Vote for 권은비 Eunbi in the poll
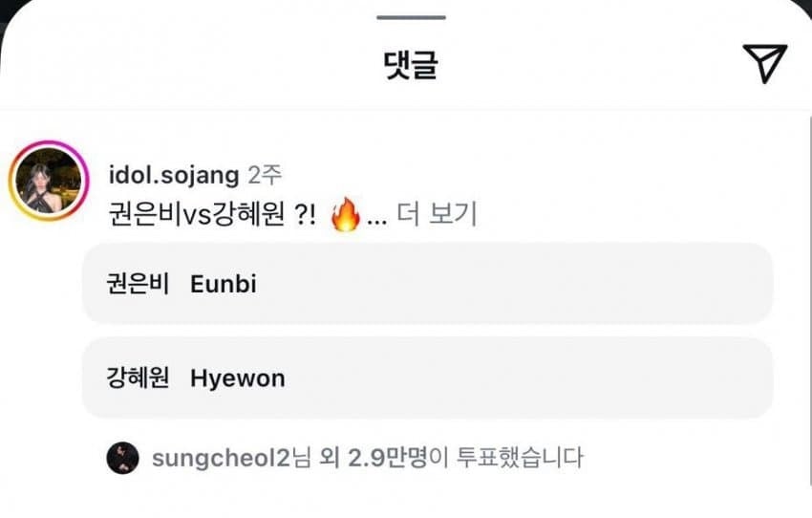This screenshot has width=812, height=518. (427, 284)
